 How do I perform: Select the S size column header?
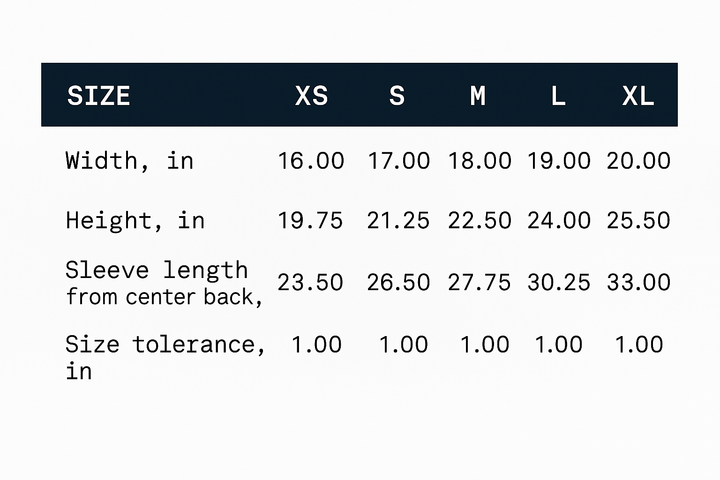click(397, 96)
